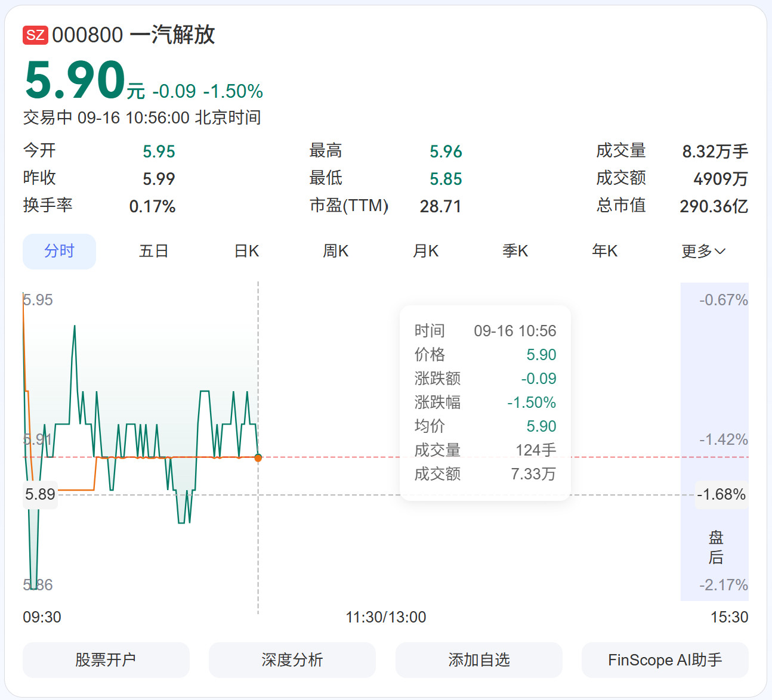Launch the FinScope AI助手 button

click(665, 660)
